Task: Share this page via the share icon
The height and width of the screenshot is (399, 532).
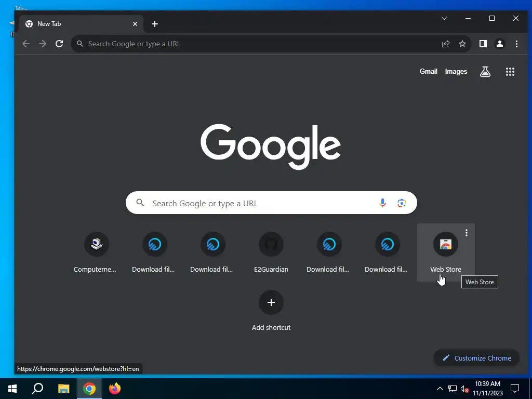Action: click(x=445, y=44)
